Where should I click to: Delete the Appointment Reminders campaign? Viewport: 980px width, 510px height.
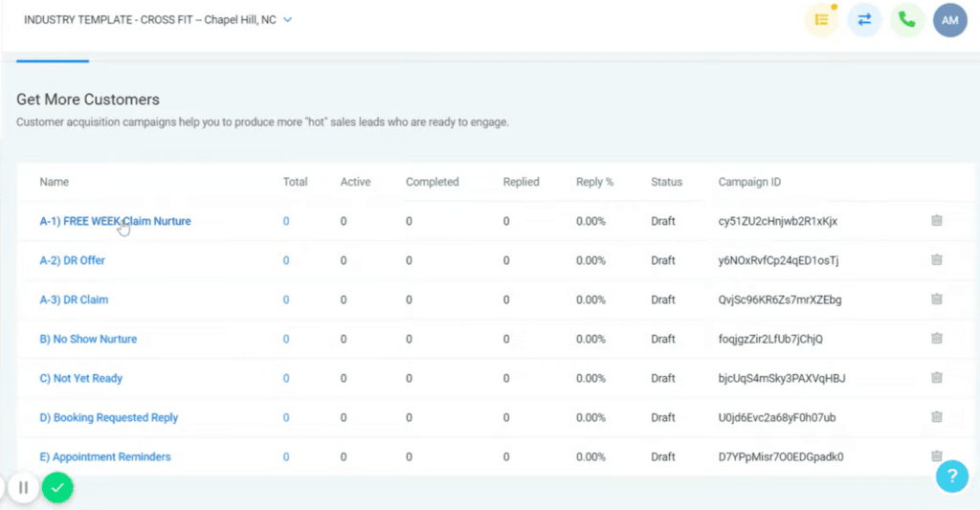tap(936, 455)
